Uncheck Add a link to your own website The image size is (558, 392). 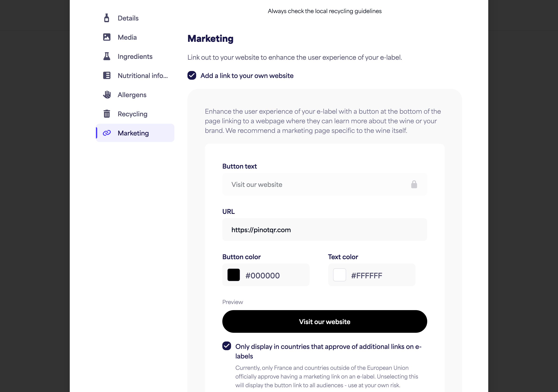tap(192, 76)
